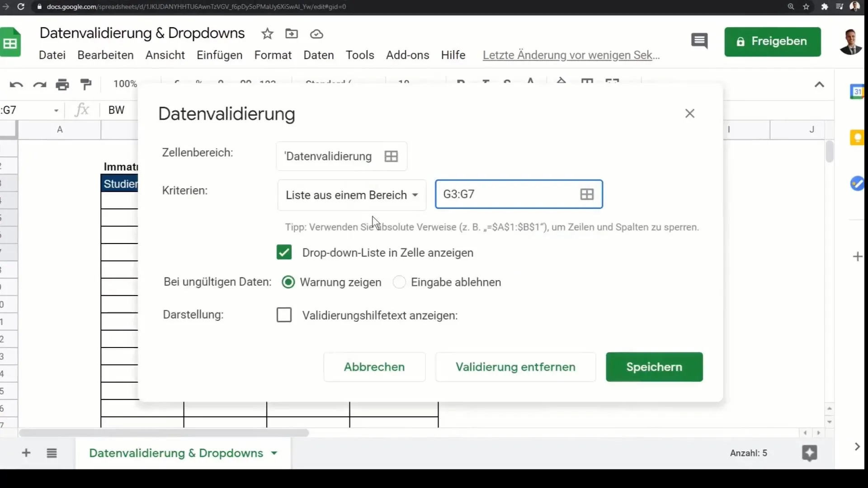Get add-ons via plus icon
868x488 pixels.
click(857, 257)
